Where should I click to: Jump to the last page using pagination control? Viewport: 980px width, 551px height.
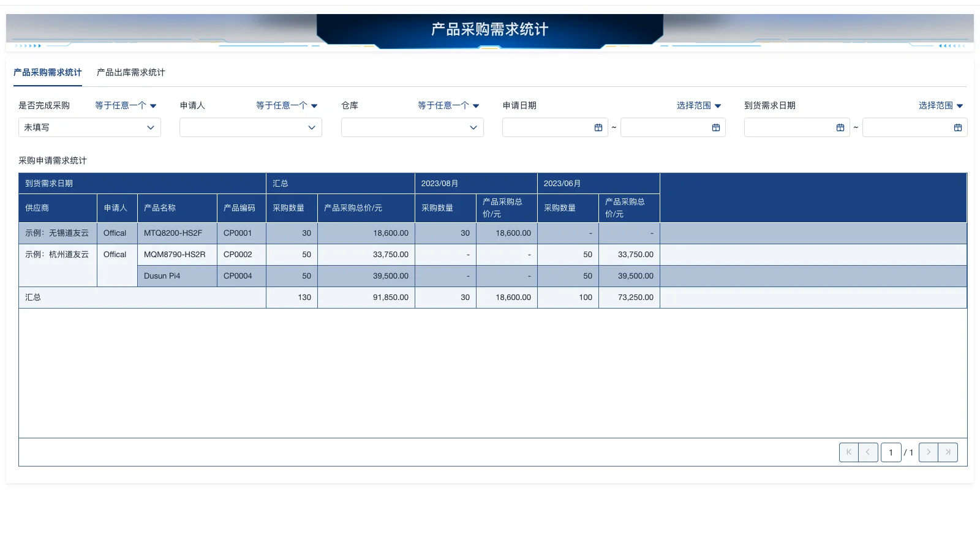coord(948,452)
